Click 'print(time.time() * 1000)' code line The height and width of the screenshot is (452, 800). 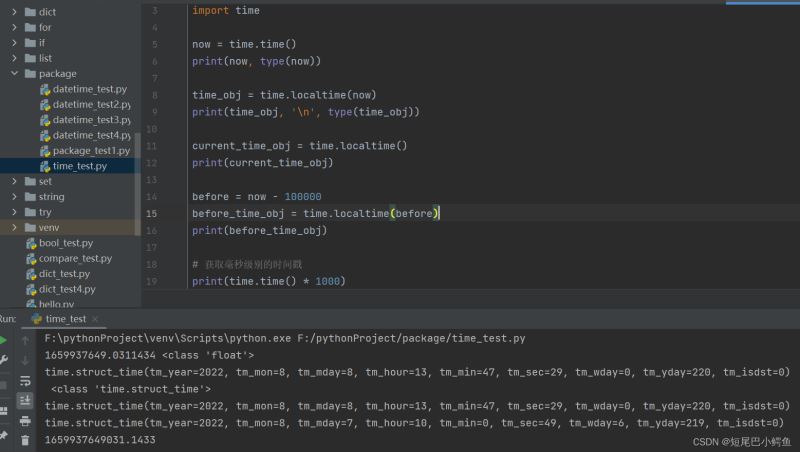point(269,281)
